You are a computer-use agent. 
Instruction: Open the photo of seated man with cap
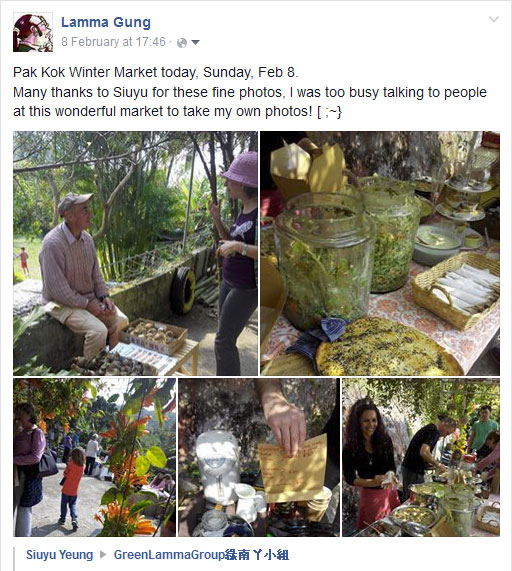point(135,253)
